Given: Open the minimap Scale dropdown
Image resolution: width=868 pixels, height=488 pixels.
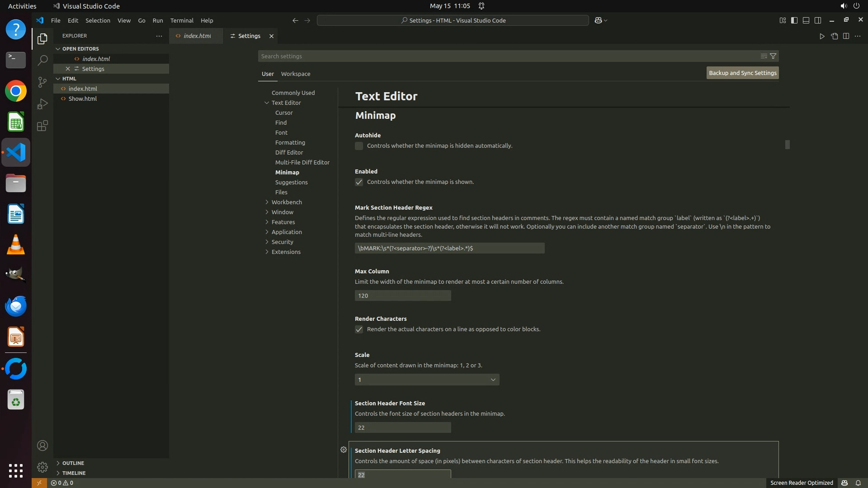Looking at the screenshot, I should [427, 380].
